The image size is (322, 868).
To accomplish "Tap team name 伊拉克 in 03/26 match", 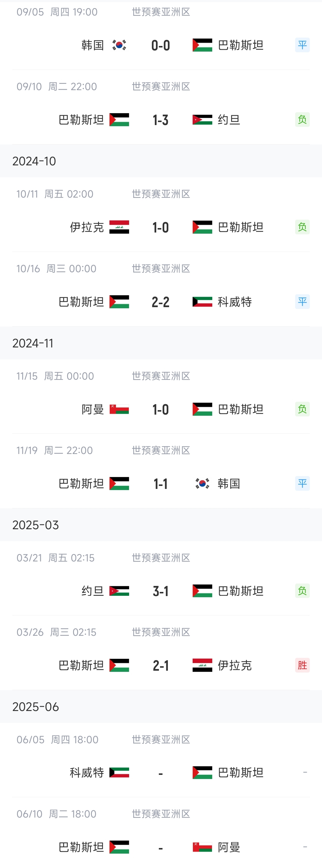I will click(x=235, y=666).
